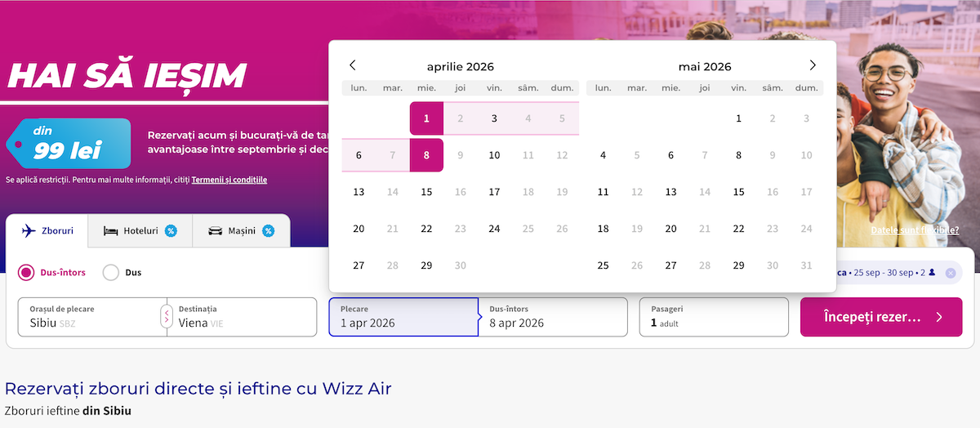Screen dimensions: 980x428
Task: Edit the Destinația field showing Viena
Action: [x=243, y=317]
